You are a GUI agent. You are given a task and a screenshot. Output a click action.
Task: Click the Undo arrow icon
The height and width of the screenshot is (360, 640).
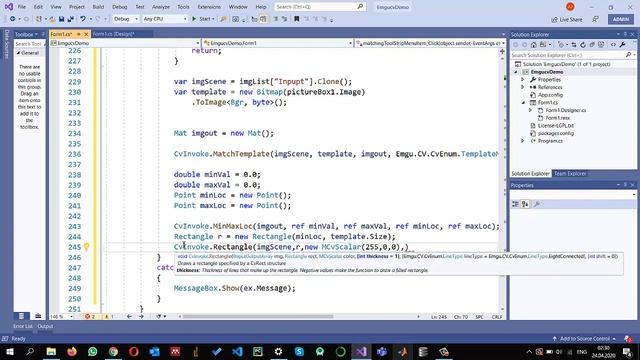(x=83, y=19)
